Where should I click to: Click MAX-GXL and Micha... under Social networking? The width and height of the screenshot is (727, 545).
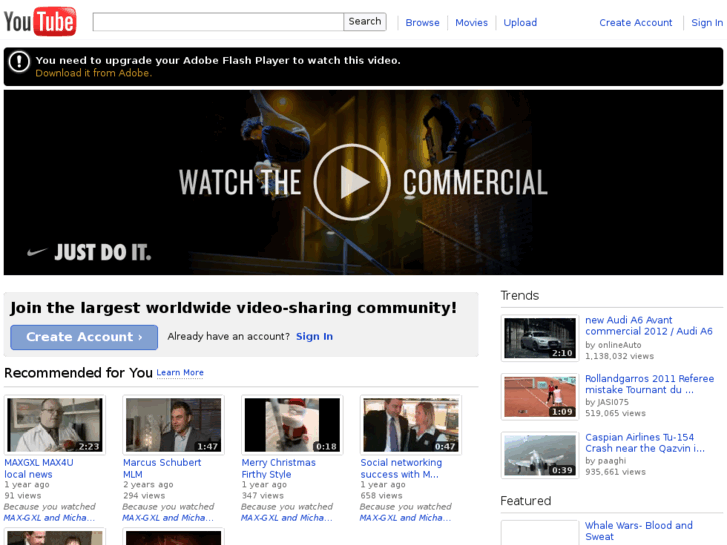(x=405, y=518)
